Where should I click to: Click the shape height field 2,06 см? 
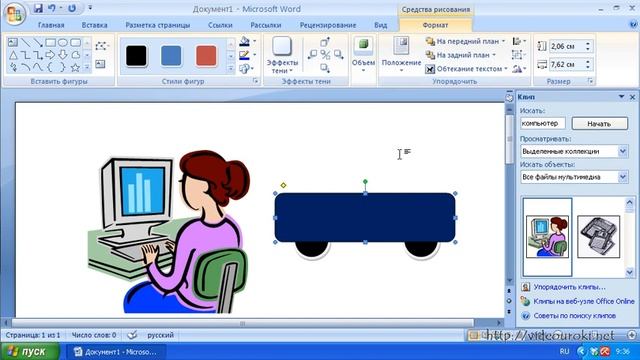coord(567,46)
